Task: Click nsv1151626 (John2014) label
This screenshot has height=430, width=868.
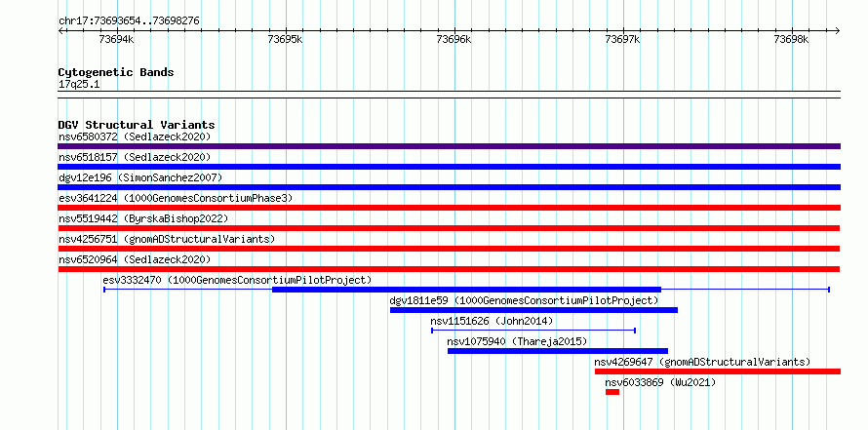Action: [492, 321]
